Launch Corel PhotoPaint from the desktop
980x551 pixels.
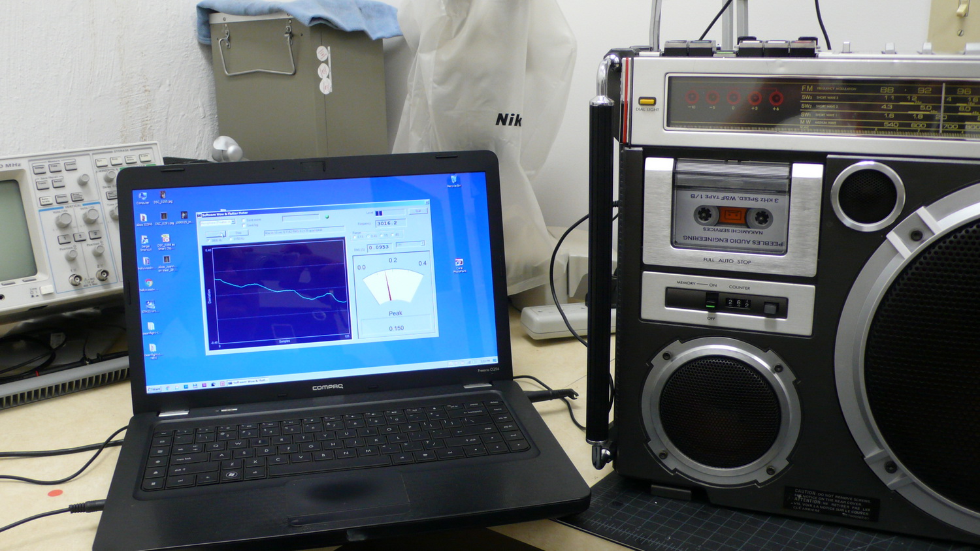coord(459,265)
